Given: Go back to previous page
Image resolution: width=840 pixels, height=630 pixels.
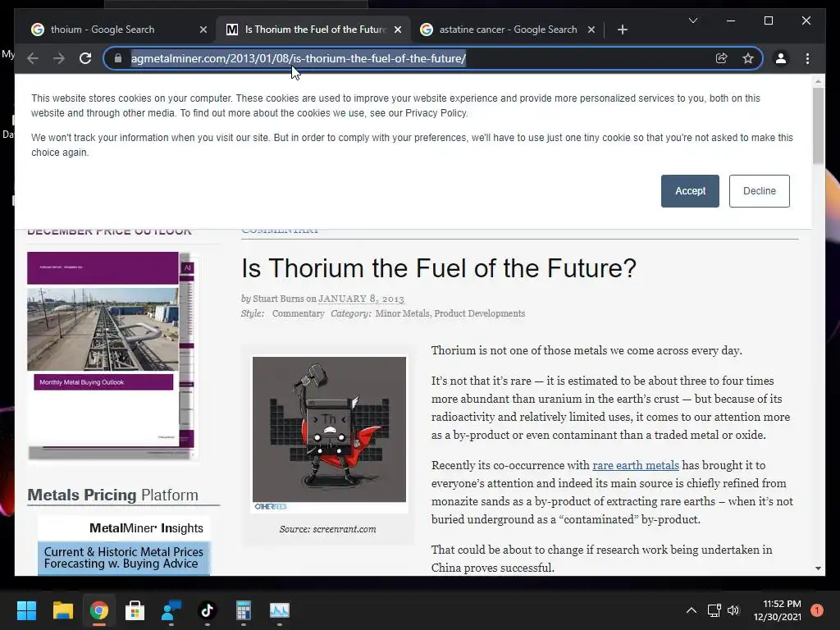Looking at the screenshot, I should (x=33, y=58).
